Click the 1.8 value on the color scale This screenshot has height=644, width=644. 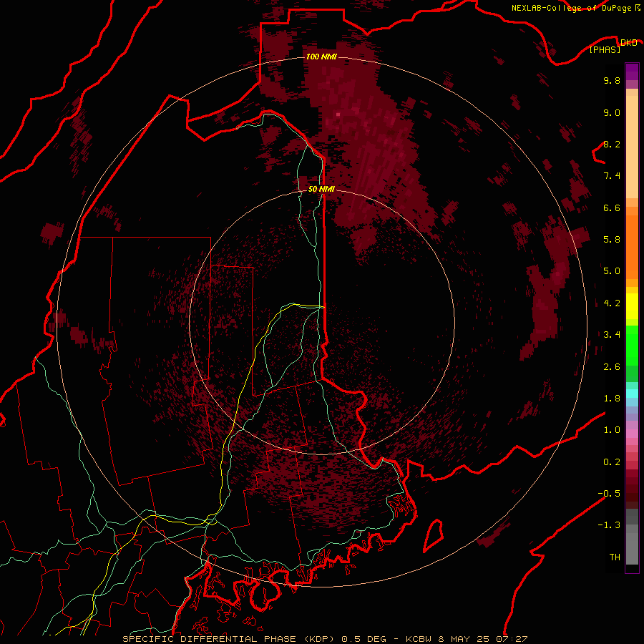click(612, 399)
